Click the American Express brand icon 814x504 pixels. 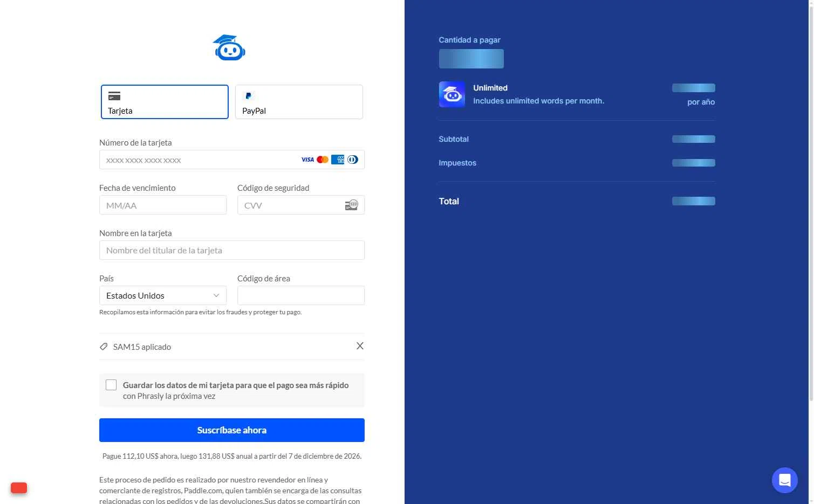[x=338, y=160]
